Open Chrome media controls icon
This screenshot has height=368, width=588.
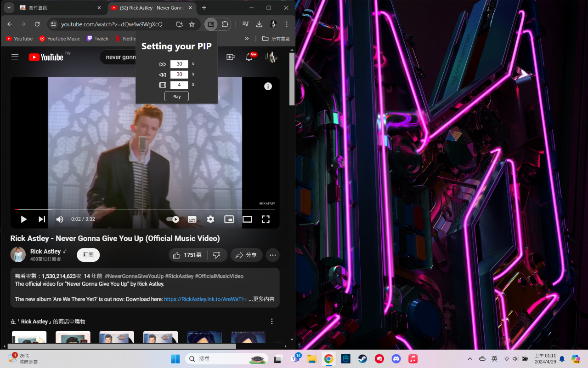click(246, 24)
